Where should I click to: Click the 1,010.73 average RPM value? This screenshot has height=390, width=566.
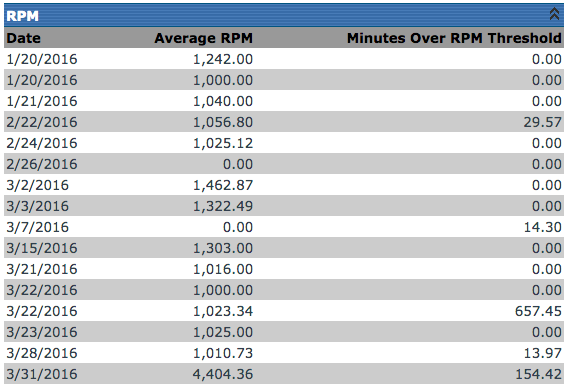(223, 353)
